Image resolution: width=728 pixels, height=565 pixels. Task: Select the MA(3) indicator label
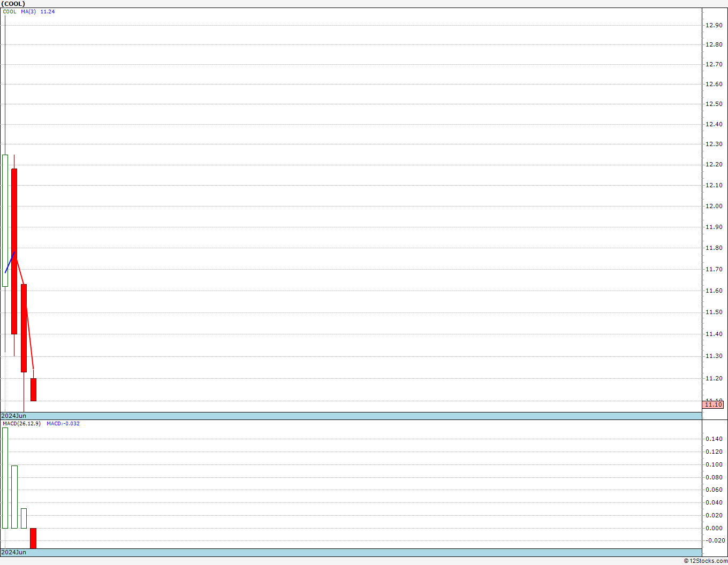28,12
